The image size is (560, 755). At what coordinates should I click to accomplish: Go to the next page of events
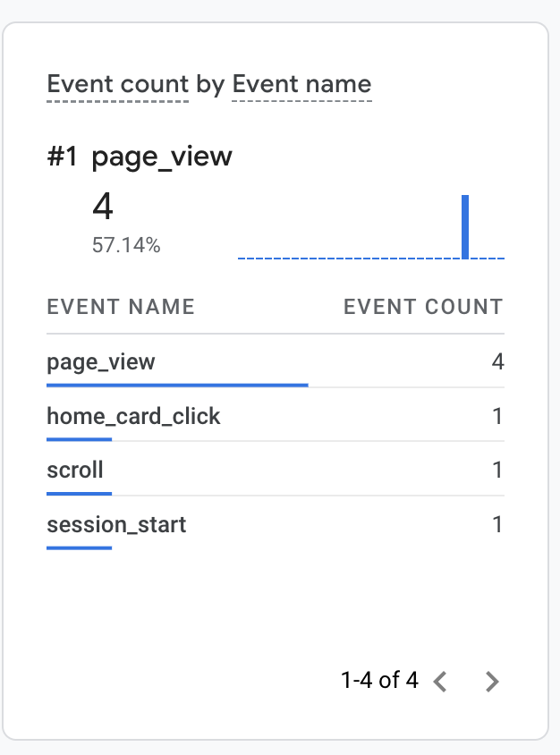point(491,682)
